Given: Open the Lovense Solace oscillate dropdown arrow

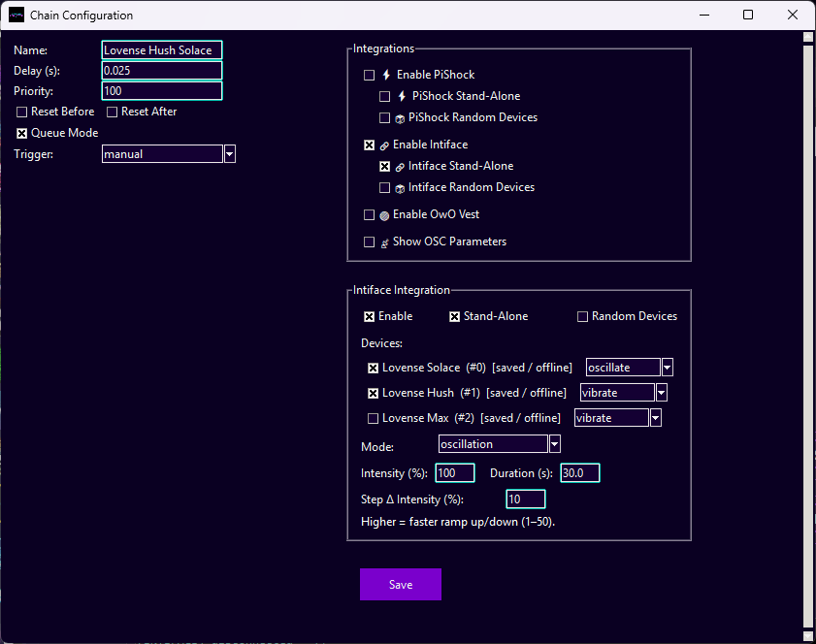Looking at the screenshot, I should (668, 368).
